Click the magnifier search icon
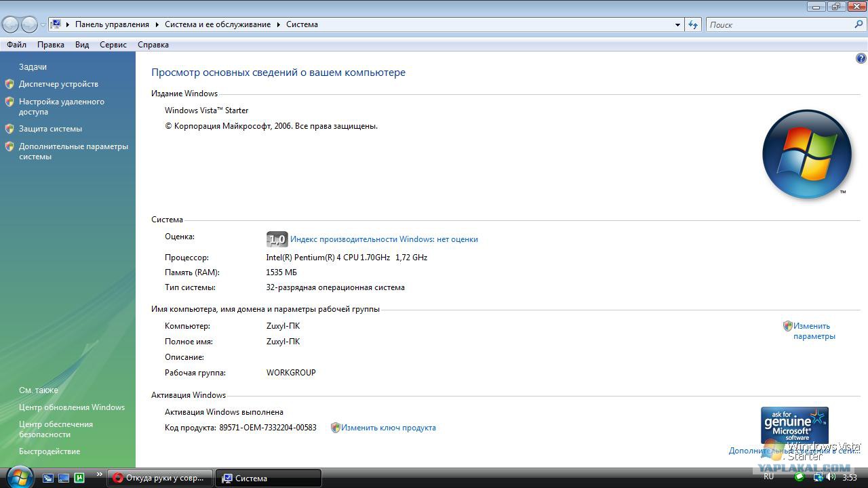 (x=859, y=24)
